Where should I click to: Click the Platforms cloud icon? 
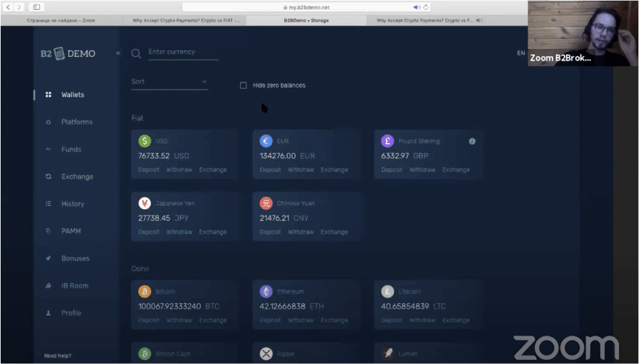pyautogui.click(x=49, y=122)
